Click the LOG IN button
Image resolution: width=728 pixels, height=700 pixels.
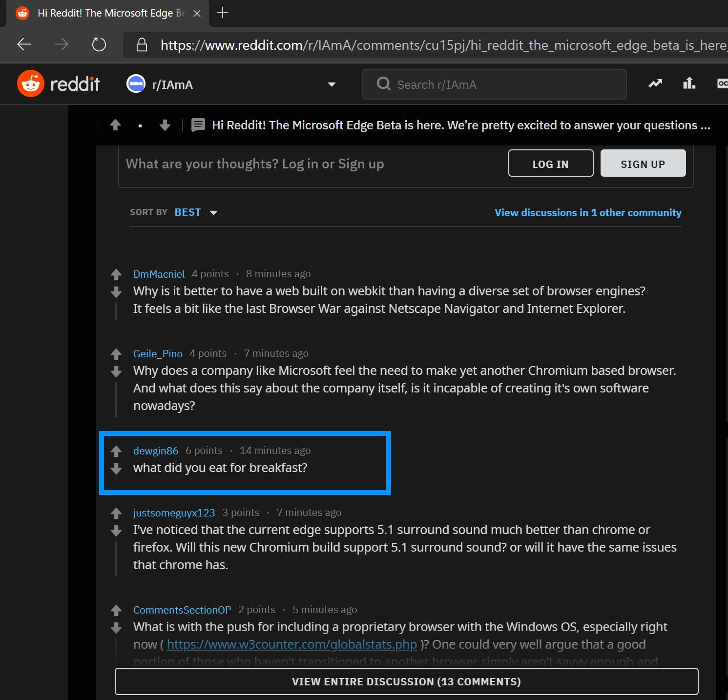coord(551,163)
